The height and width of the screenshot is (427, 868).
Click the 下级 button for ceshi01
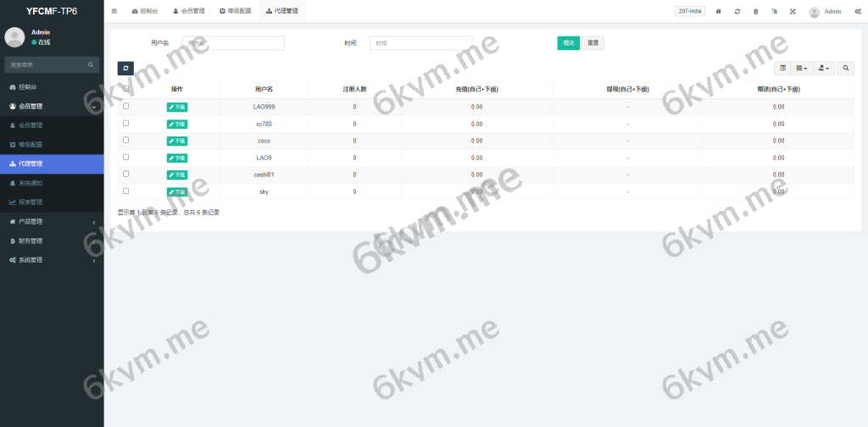point(177,175)
